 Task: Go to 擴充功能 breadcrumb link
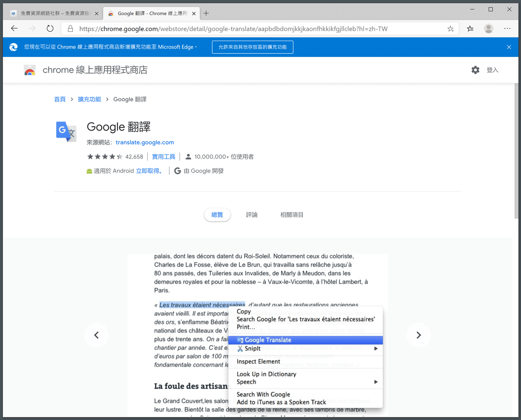(x=90, y=99)
